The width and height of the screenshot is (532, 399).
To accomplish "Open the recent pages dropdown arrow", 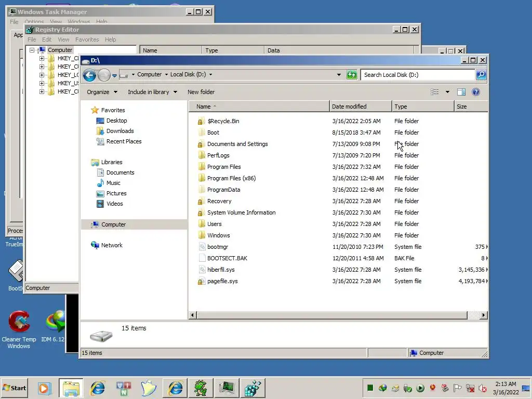I will (x=114, y=75).
